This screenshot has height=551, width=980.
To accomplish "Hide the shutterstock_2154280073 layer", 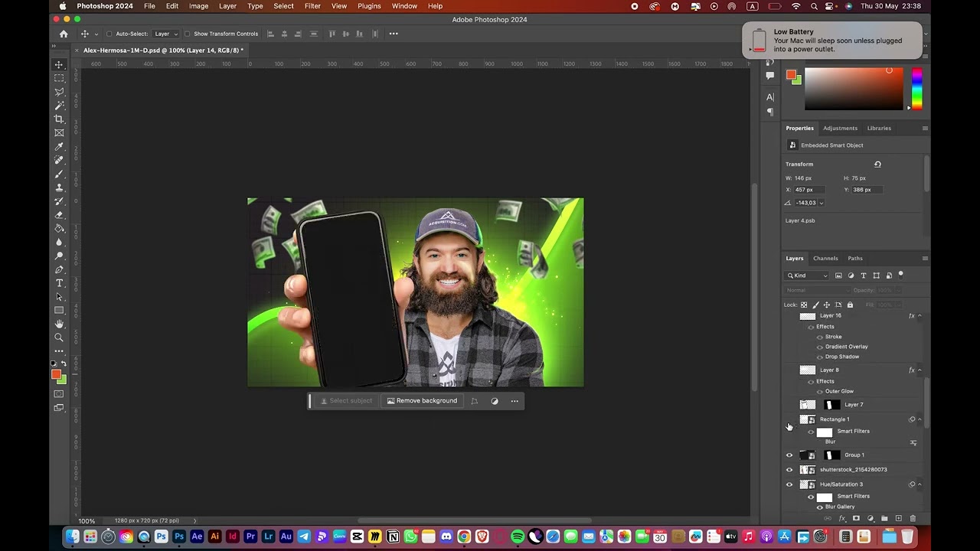I will click(x=789, y=470).
